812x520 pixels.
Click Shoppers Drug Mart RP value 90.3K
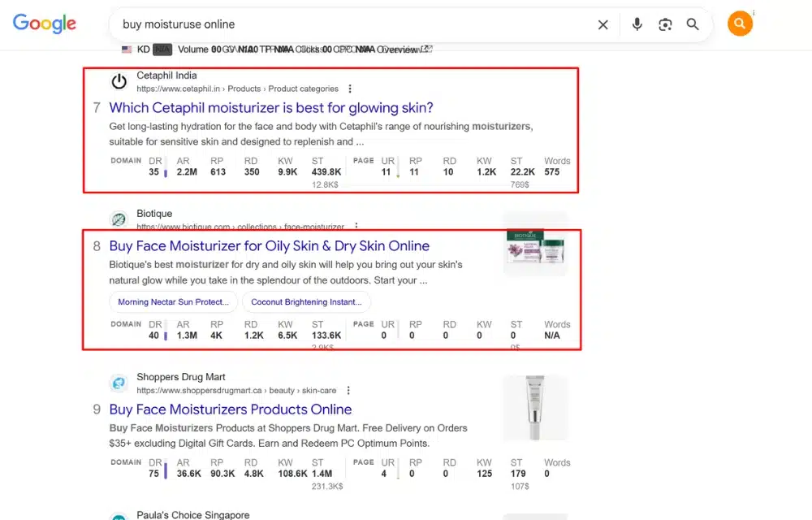pos(222,474)
